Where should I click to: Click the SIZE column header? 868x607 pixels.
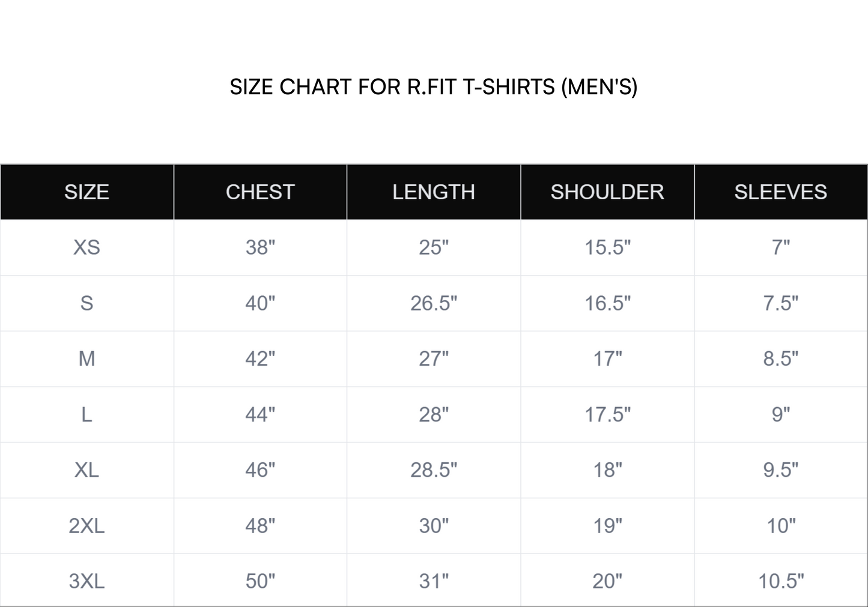pyautogui.click(x=86, y=192)
